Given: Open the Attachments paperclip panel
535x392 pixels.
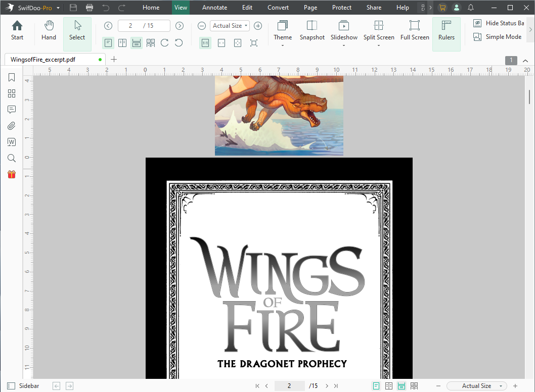Looking at the screenshot, I should pos(12,126).
